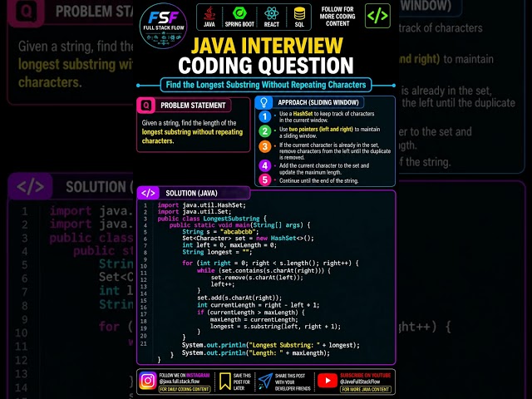
Task: Click the blurred background purple code icon
Action: [31, 186]
